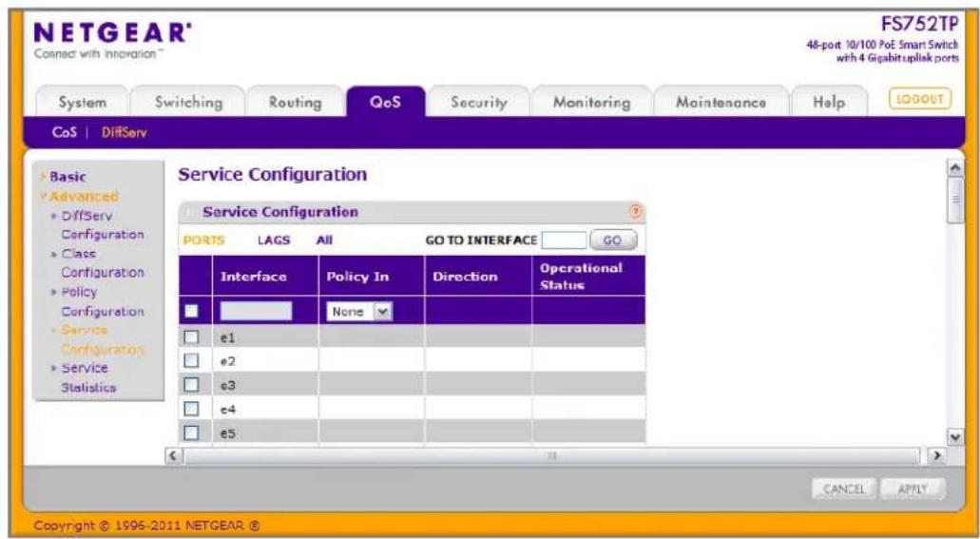Screen dimensions: 980x539
Task: Click the horizontal scrollbar right arrow
Action: pyautogui.click(x=936, y=455)
